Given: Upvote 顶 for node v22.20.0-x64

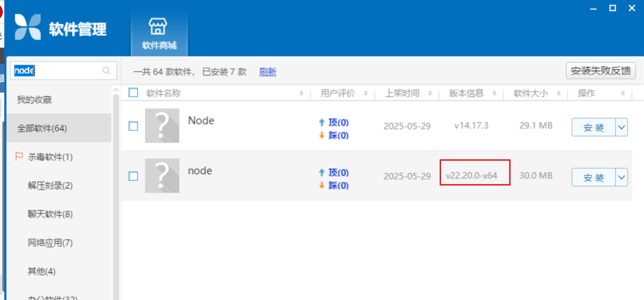Looking at the screenshot, I should click(334, 172).
